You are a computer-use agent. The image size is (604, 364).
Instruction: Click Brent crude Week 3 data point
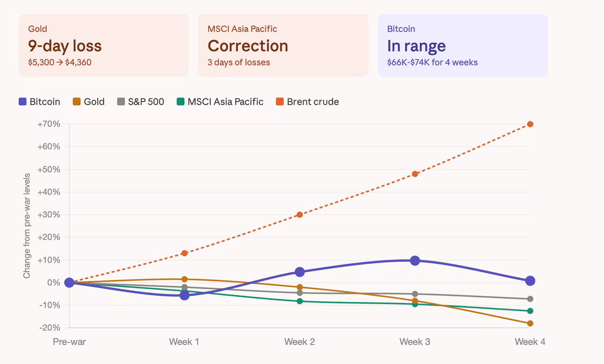pos(415,174)
